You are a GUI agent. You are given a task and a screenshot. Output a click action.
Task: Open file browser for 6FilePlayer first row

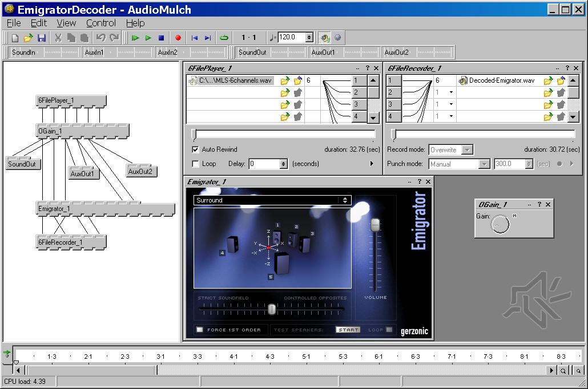pyautogui.click(x=285, y=80)
